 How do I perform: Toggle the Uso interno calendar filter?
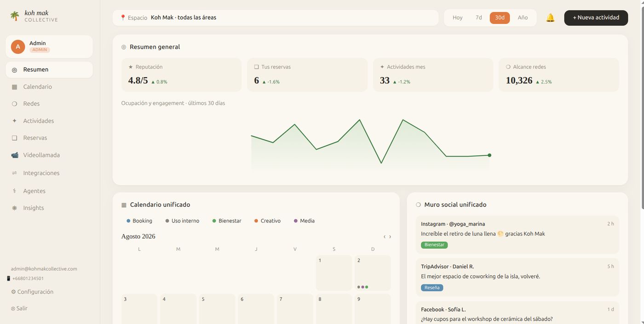click(x=182, y=221)
